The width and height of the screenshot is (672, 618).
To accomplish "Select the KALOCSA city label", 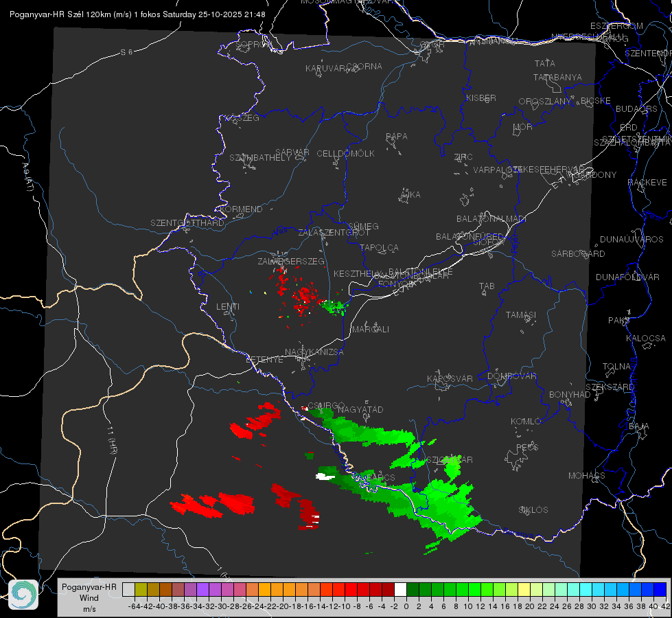I will tap(646, 339).
